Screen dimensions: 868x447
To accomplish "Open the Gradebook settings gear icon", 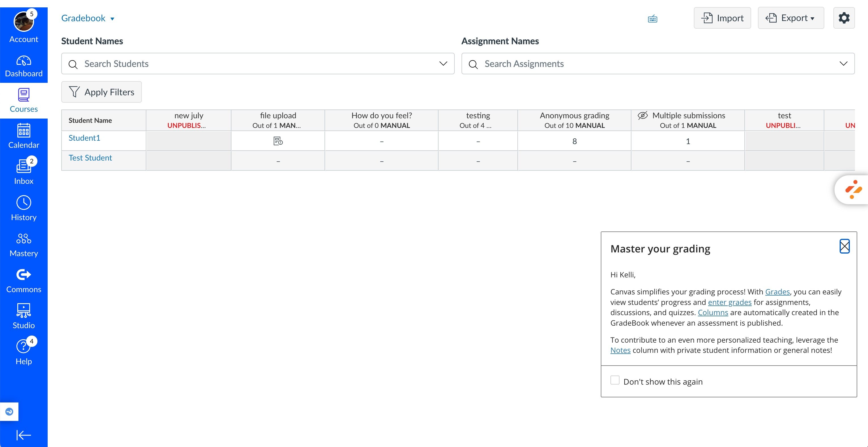I will 844,18.
